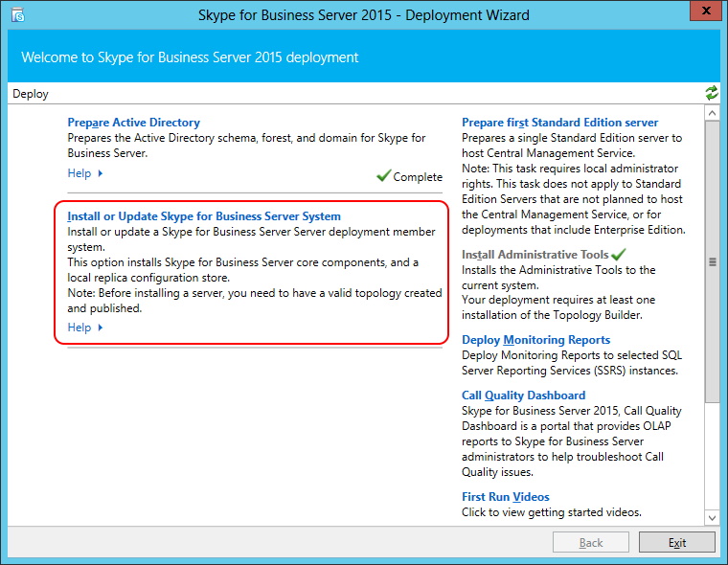Image resolution: width=728 pixels, height=565 pixels.
Task: Click the Exit button
Action: click(677, 542)
